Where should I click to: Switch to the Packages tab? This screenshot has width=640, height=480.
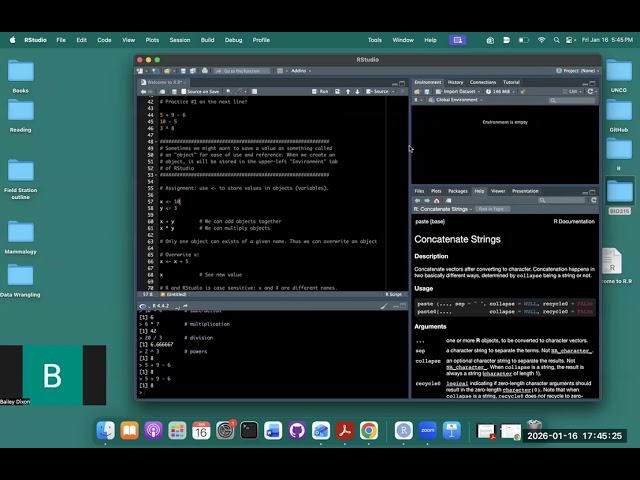pos(458,191)
